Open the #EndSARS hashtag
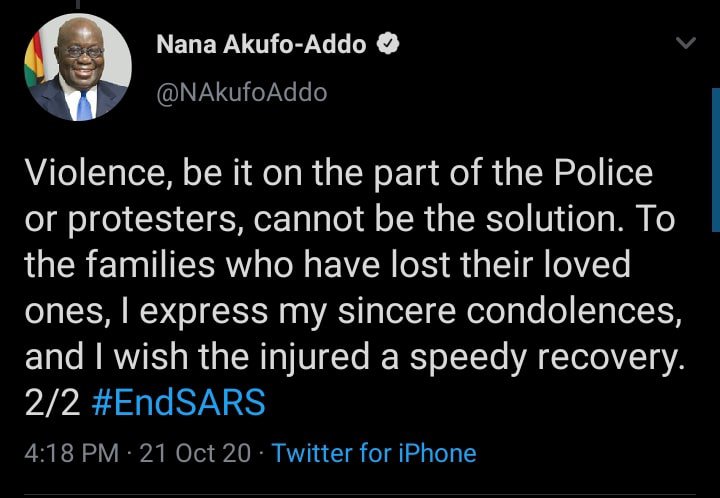 pos(179,402)
